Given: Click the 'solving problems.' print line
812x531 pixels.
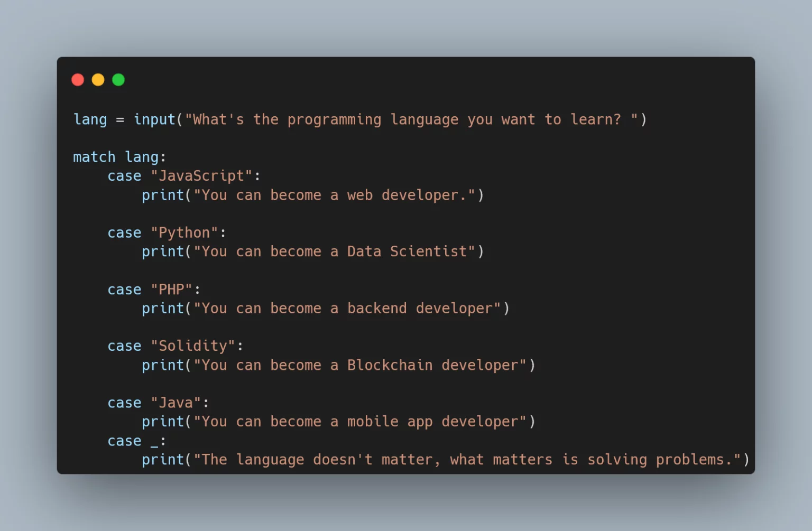Looking at the screenshot, I should coord(446,460).
